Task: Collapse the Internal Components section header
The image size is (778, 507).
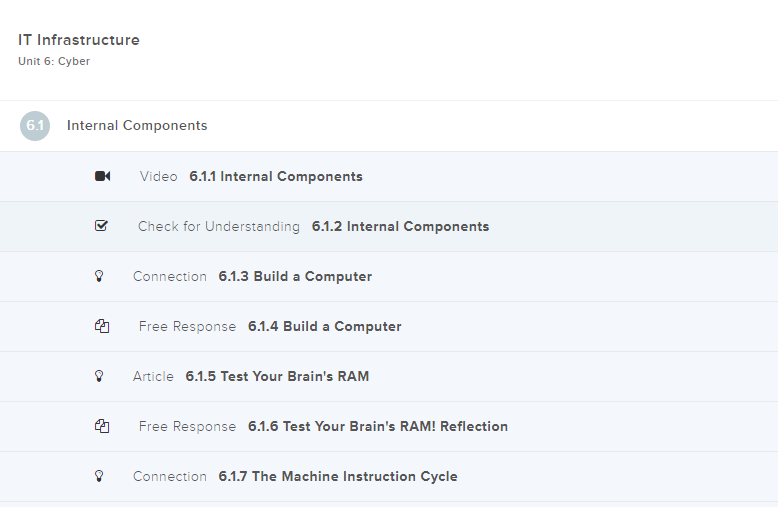Action: (137, 126)
